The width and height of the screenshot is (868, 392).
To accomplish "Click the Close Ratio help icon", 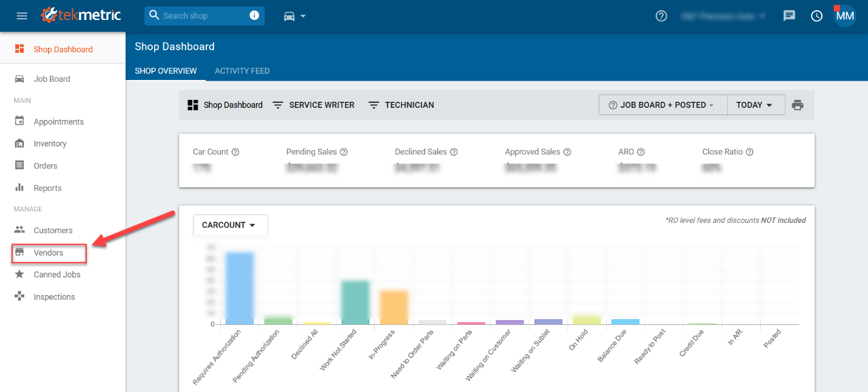I will [x=750, y=152].
